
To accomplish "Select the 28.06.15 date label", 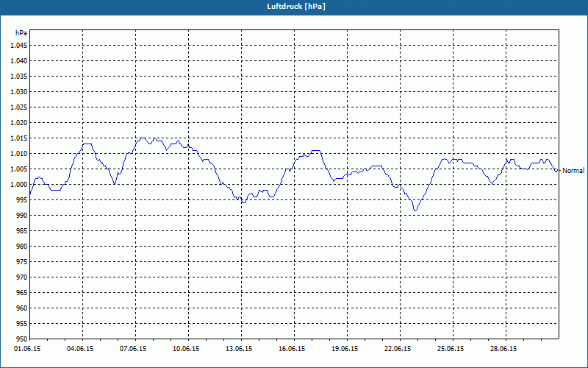I will pos(503,349).
